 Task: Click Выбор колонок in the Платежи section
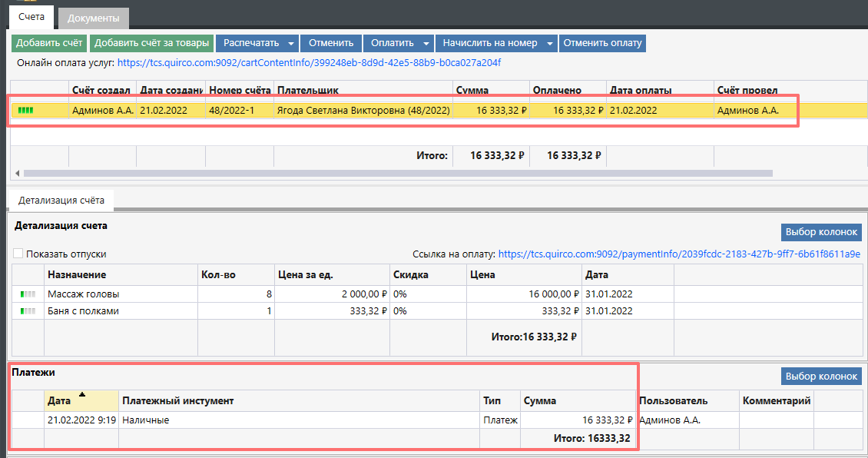pyautogui.click(x=820, y=376)
